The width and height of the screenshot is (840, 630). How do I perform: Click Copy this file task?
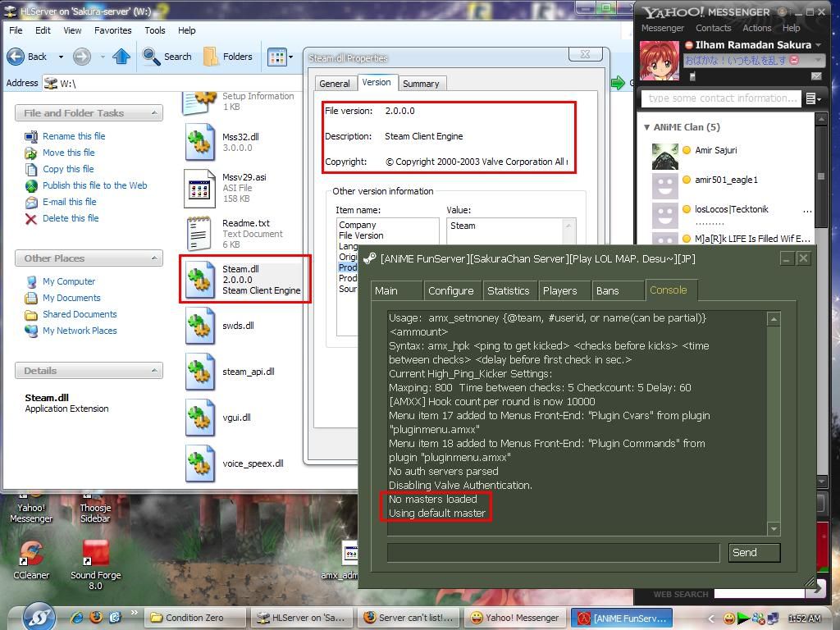pyautogui.click(x=68, y=169)
